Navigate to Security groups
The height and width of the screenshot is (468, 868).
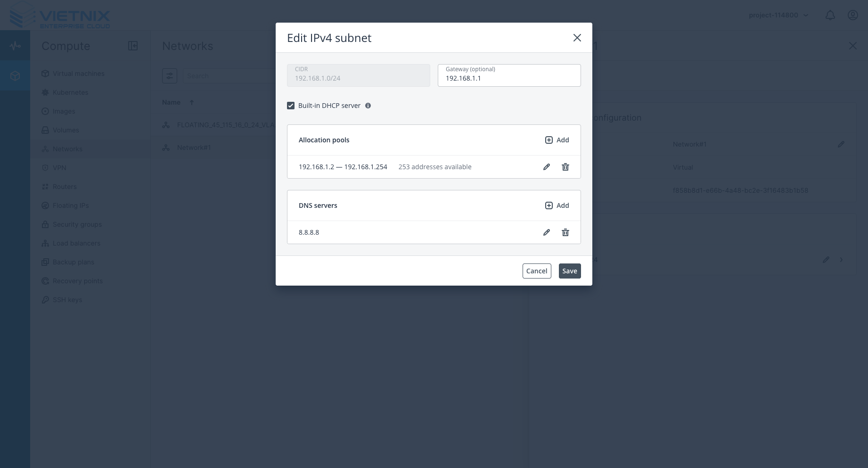tap(77, 224)
